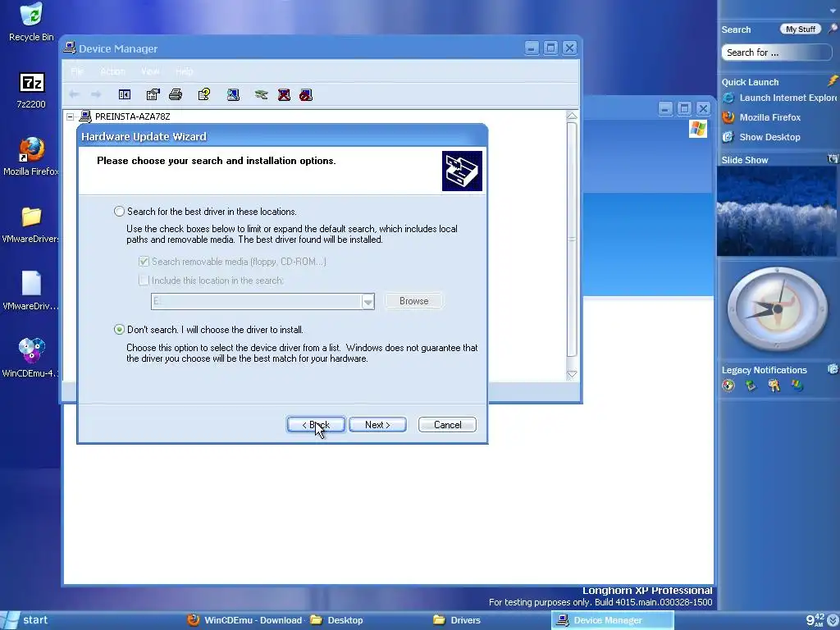Image resolution: width=840 pixels, height=630 pixels.
Task: Switch to Desktop folder taskbar item
Action: [x=337, y=620]
